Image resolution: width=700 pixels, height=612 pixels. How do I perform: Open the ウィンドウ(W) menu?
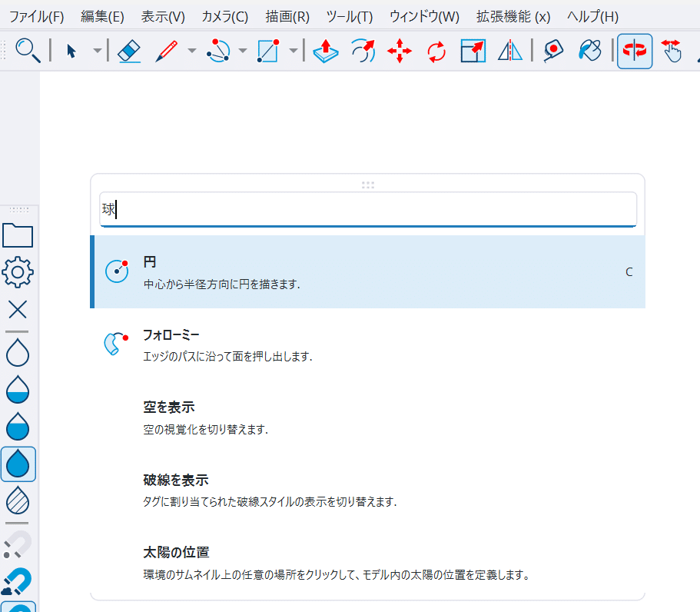(425, 17)
